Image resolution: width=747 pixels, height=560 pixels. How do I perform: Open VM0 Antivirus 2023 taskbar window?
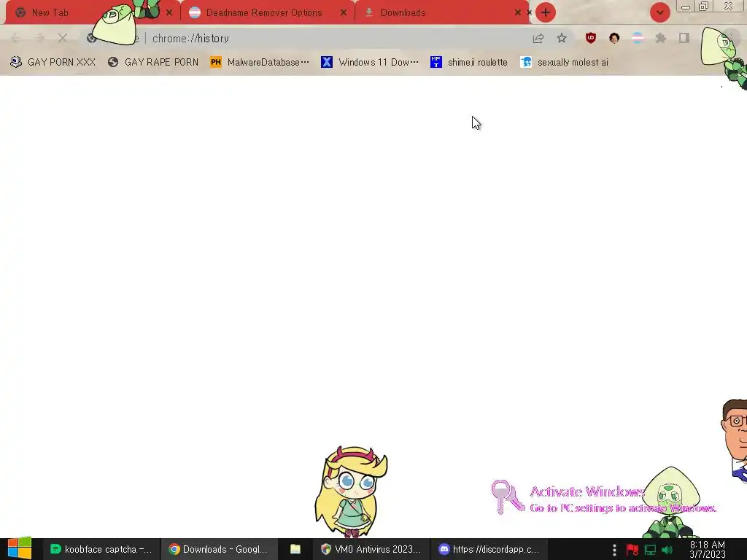pyautogui.click(x=371, y=549)
